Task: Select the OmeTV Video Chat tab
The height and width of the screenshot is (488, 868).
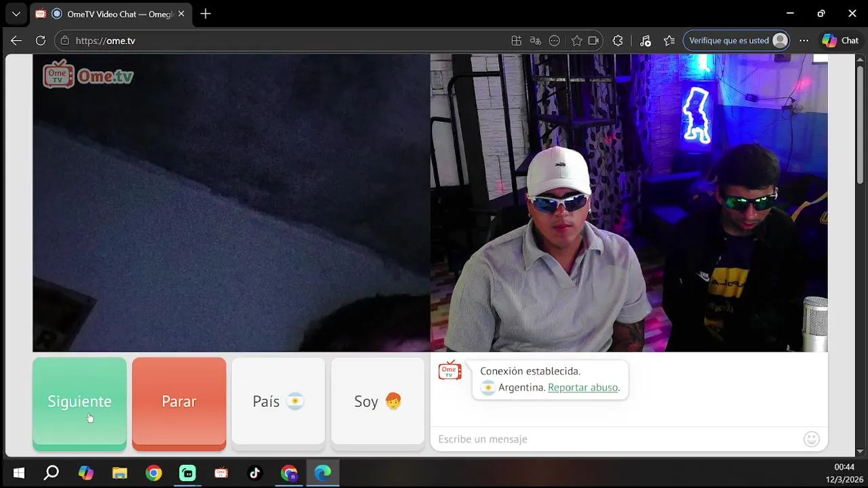Action: tap(111, 14)
